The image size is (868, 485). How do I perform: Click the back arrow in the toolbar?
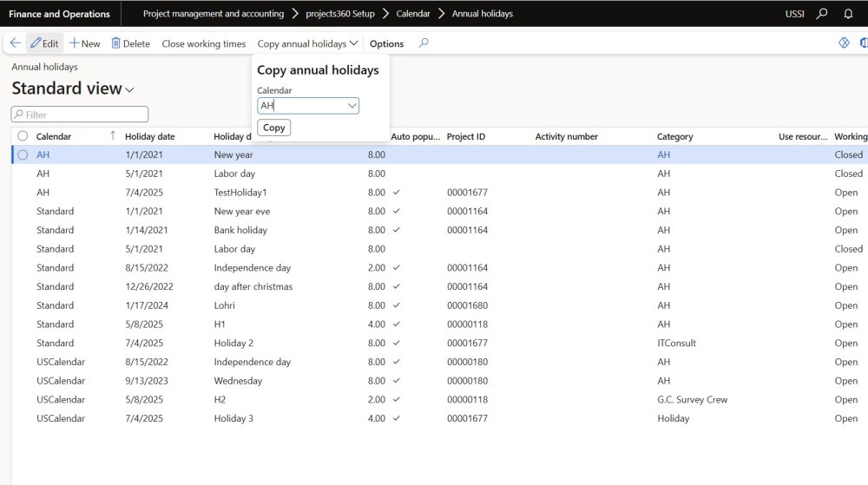(16, 43)
